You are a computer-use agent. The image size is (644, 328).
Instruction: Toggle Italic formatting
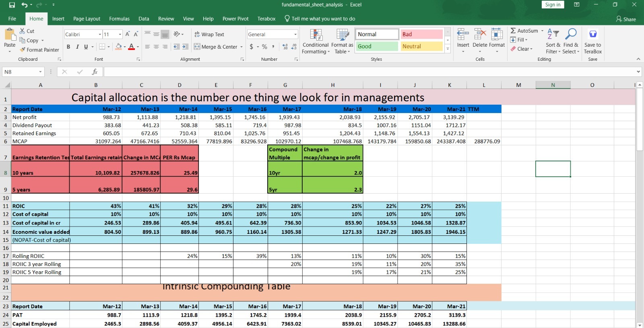pos(77,47)
